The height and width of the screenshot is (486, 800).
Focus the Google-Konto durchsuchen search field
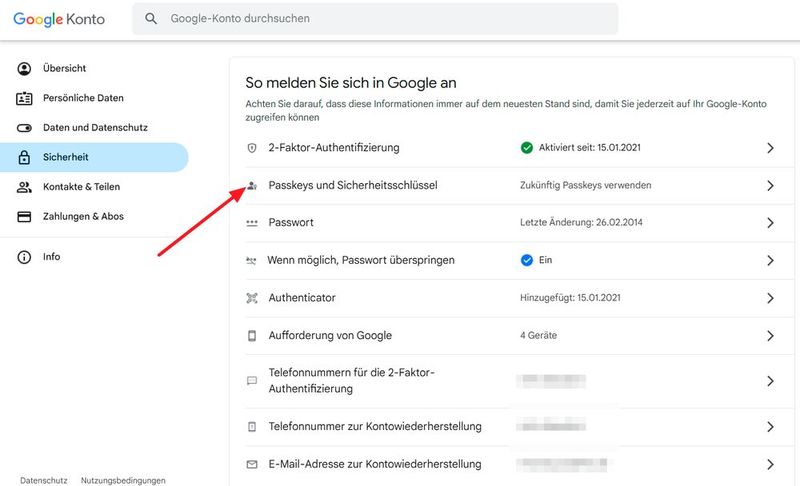tap(375, 19)
